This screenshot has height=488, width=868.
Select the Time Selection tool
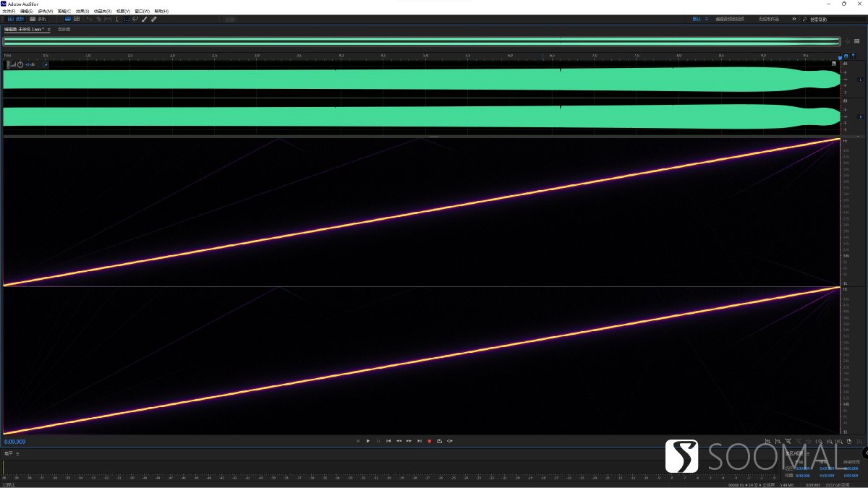point(117,19)
